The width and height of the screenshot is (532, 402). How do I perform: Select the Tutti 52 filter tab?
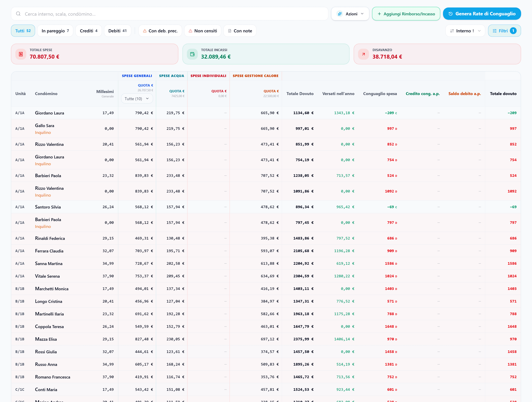23,31
